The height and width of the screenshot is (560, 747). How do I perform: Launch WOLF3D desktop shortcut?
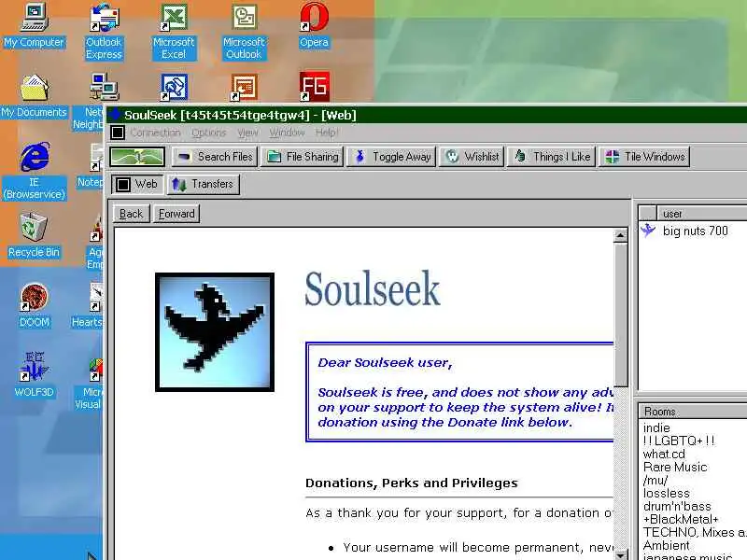[35, 375]
